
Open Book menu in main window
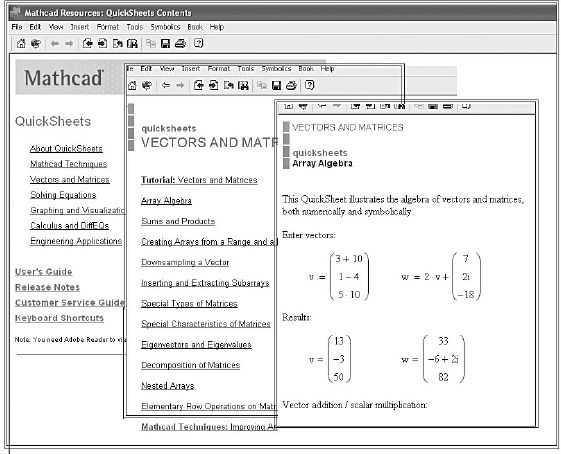point(195,27)
